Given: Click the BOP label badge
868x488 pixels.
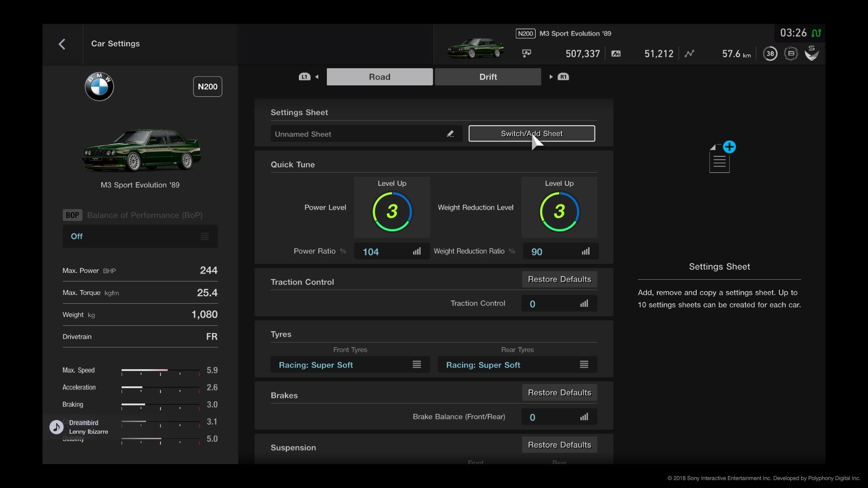Looking at the screenshot, I should click(x=72, y=215).
